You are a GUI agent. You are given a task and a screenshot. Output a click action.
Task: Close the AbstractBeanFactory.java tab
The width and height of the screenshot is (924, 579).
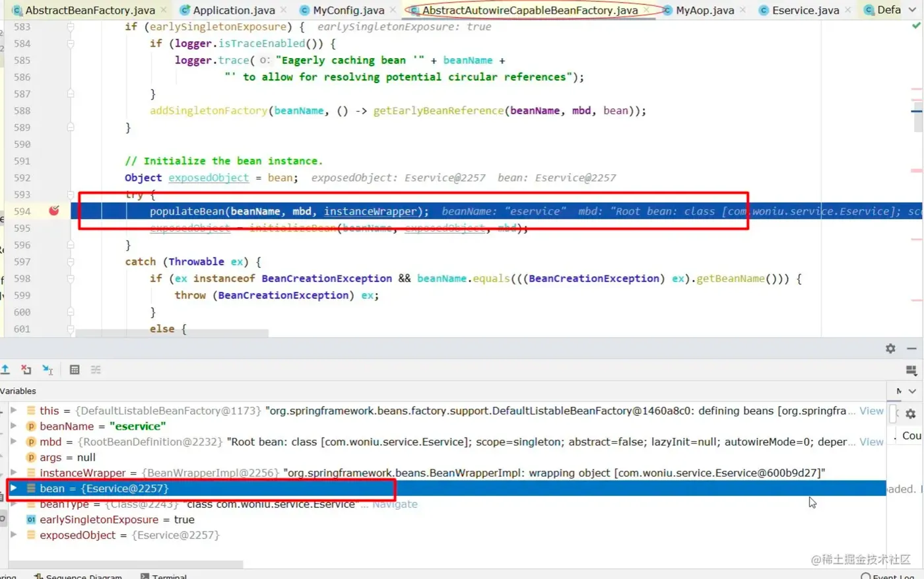click(164, 10)
